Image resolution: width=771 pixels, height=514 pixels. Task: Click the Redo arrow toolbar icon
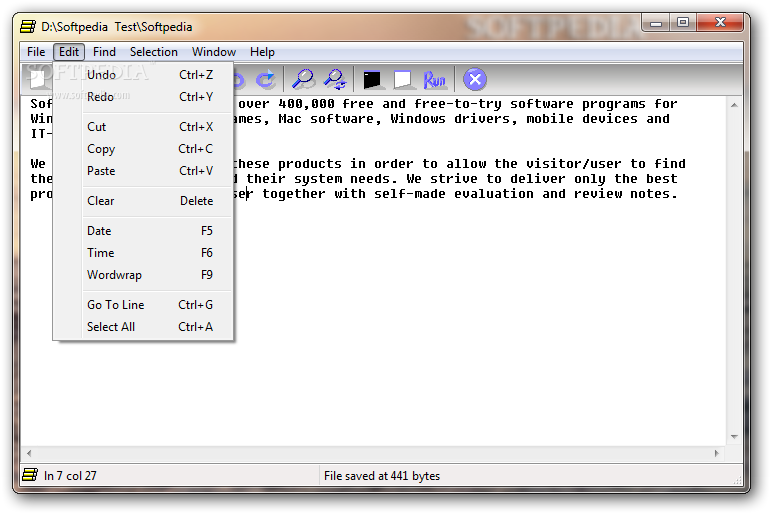coord(266,80)
